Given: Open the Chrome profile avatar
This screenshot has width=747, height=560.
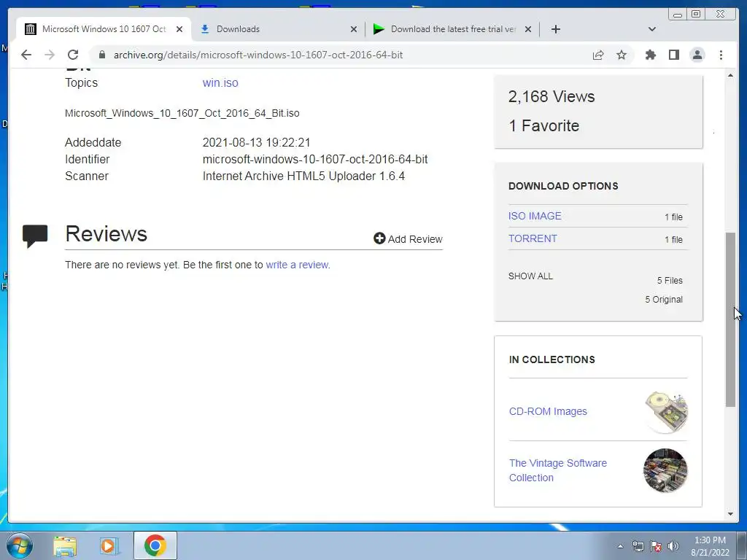Looking at the screenshot, I should [697, 55].
